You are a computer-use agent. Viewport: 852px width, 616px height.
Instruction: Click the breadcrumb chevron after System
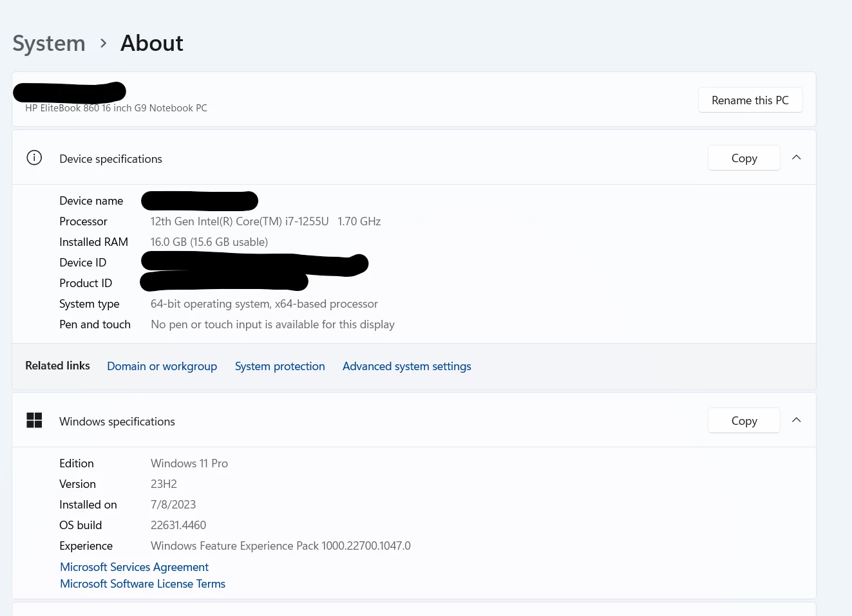(103, 43)
